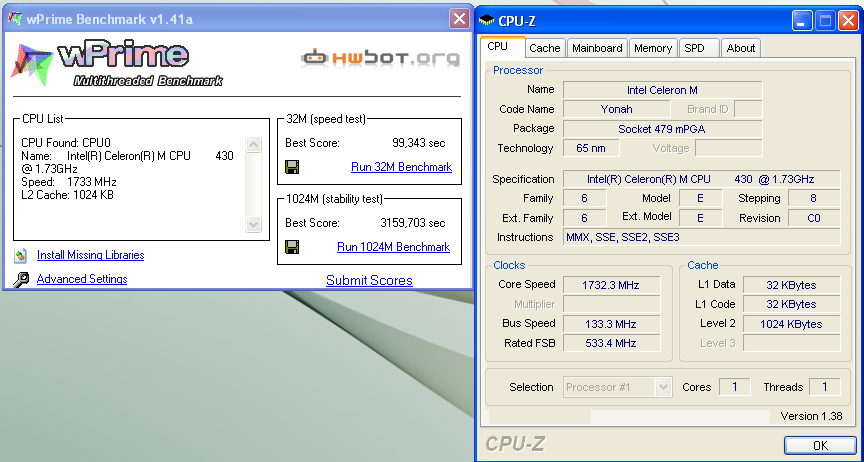This screenshot has height=462, width=864.
Task: Click the Package field 'Socket 479 mPGA'
Action: click(662, 129)
